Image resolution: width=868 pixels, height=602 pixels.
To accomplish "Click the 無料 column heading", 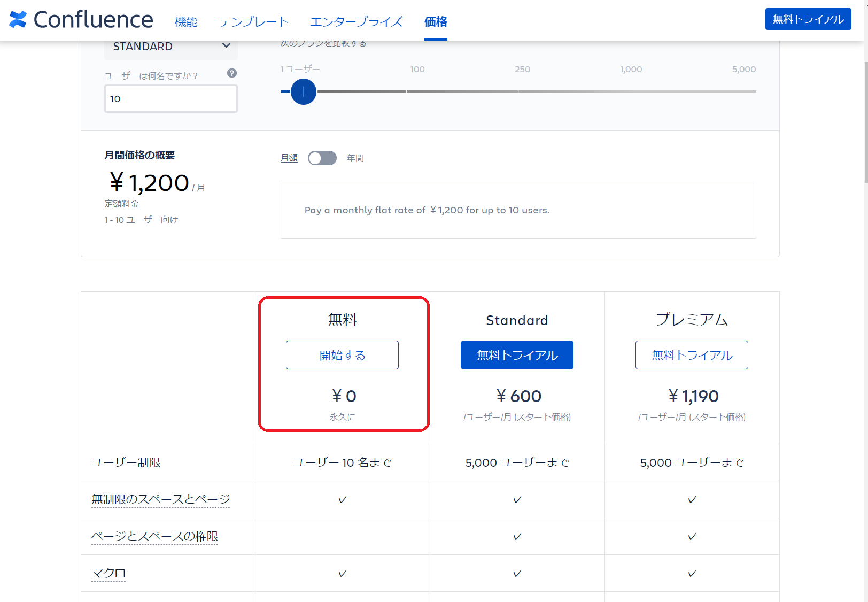I will (342, 320).
